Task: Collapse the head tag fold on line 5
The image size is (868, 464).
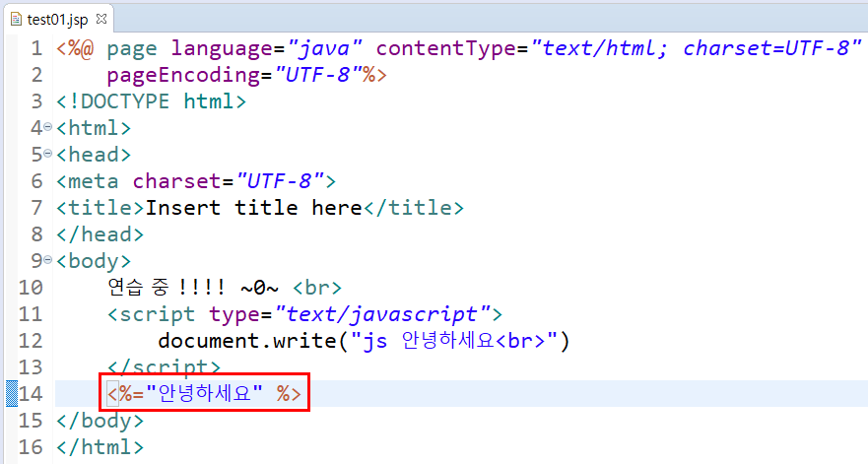Action: (47, 154)
